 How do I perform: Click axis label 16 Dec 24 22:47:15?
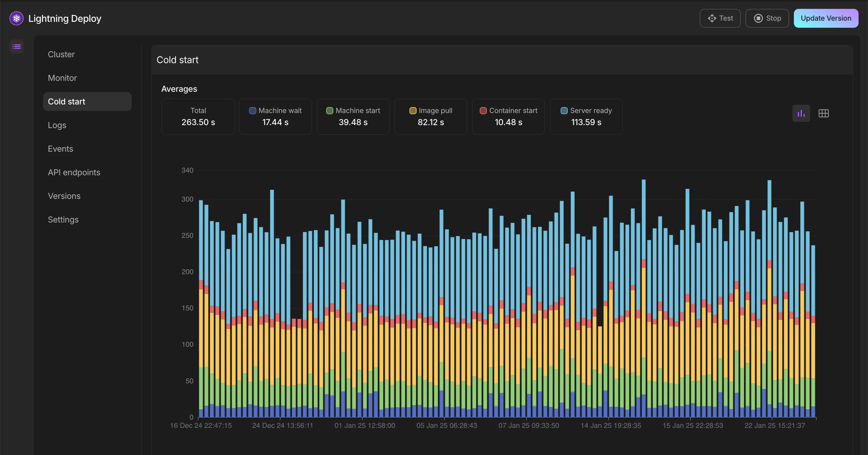point(201,425)
